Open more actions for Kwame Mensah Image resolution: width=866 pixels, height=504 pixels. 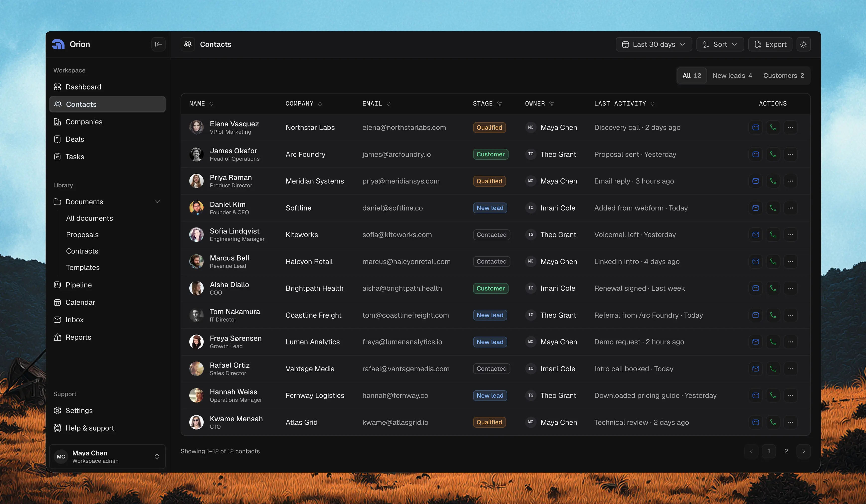tap(790, 422)
